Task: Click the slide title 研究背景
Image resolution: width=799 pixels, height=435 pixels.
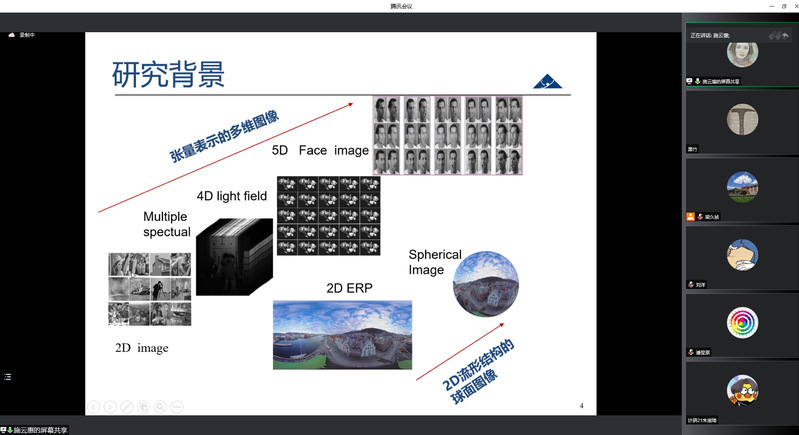Action: (x=168, y=74)
